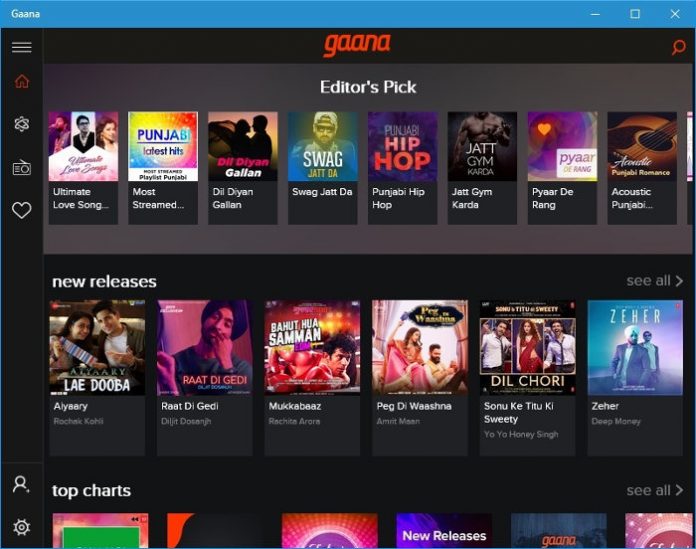Open Jatt Gym Karda playlist cover
696x549 pixels.
482,146
